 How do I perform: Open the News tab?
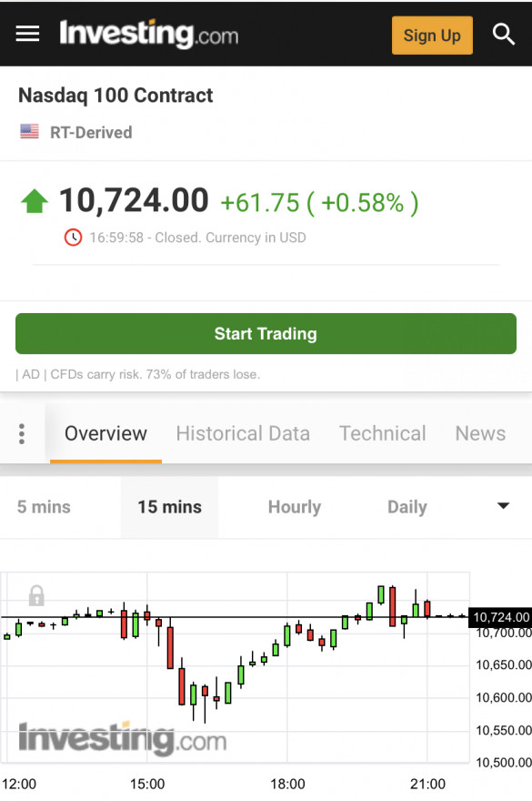480,433
